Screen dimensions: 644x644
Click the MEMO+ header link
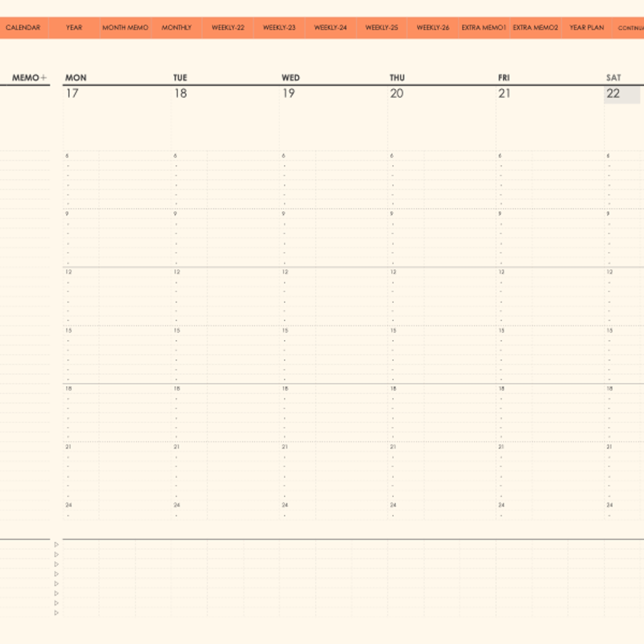[x=29, y=78]
